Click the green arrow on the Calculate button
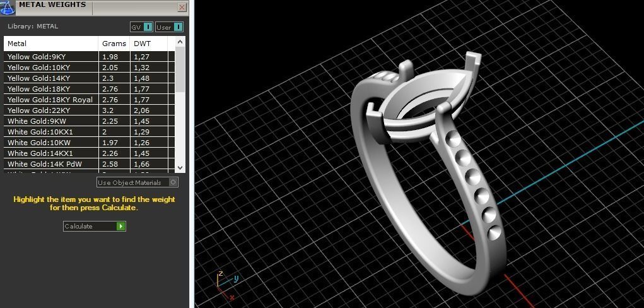 point(120,226)
